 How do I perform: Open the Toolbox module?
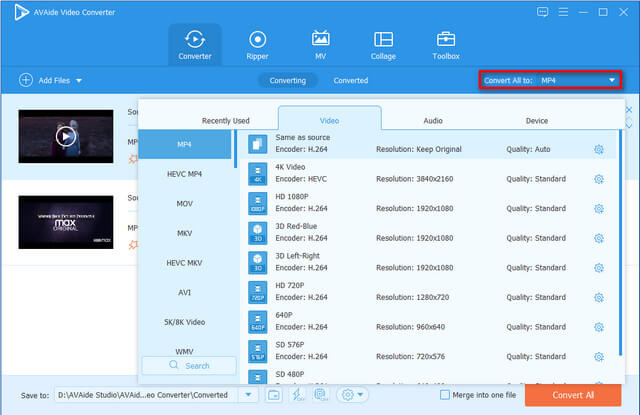coord(446,44)
